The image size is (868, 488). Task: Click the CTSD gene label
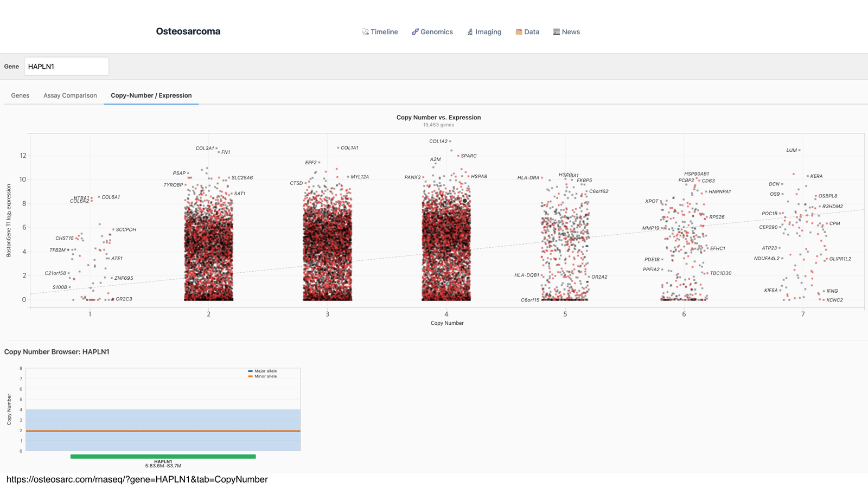click(296, 183)
